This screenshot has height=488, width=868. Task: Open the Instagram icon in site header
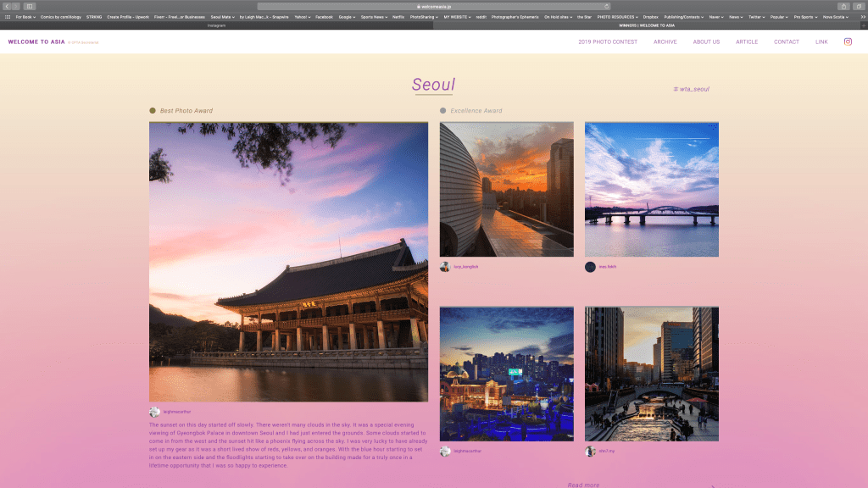pos(848,42)
